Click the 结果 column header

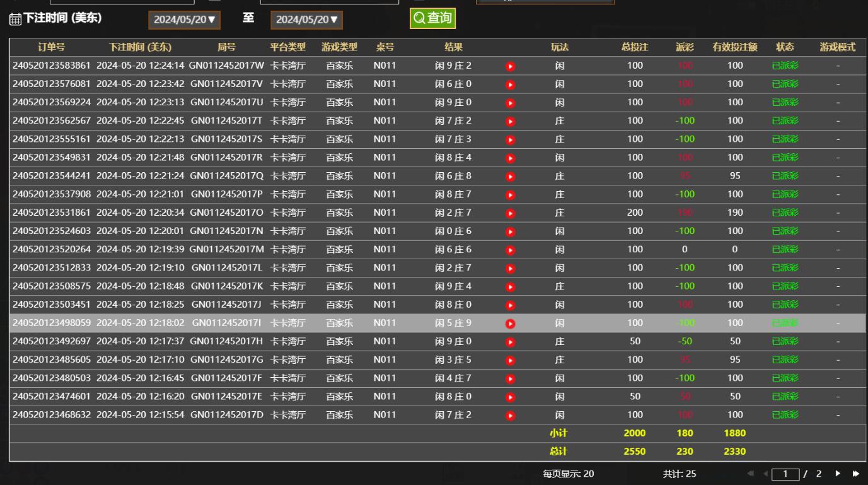point(453,47)
